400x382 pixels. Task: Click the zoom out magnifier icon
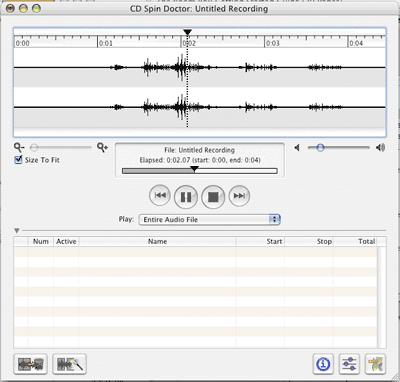pos(19,147)
